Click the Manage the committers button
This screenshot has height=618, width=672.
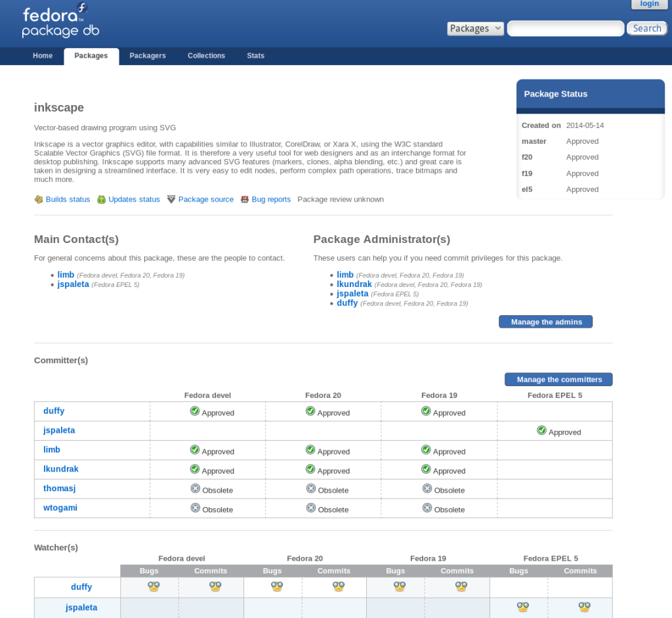(x=558, y=379)
